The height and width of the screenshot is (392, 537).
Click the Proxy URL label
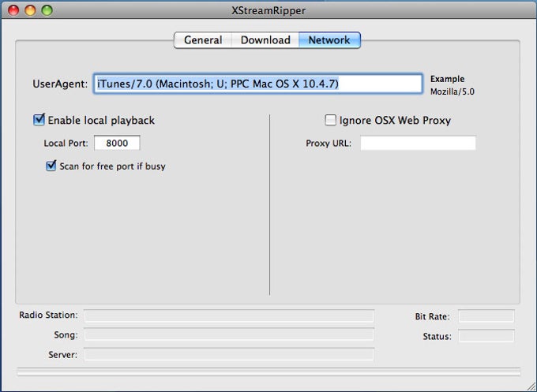(329, 143)
